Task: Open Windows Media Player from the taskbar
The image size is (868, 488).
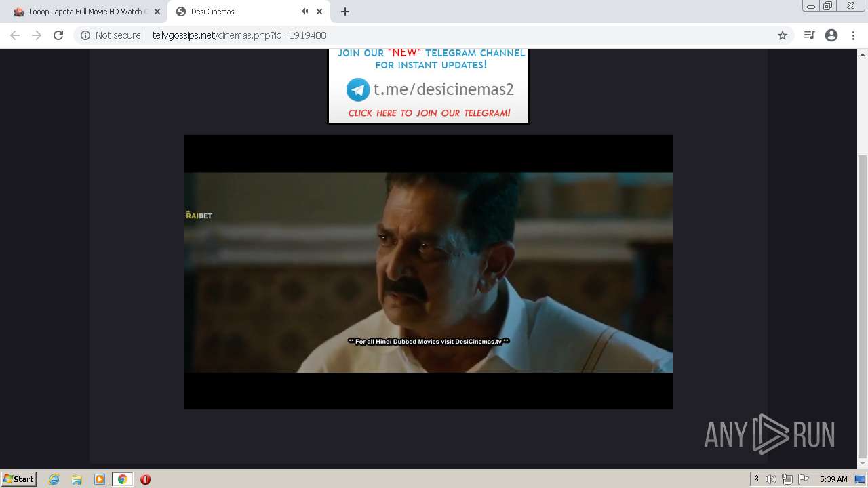Action: click(100, 479)
